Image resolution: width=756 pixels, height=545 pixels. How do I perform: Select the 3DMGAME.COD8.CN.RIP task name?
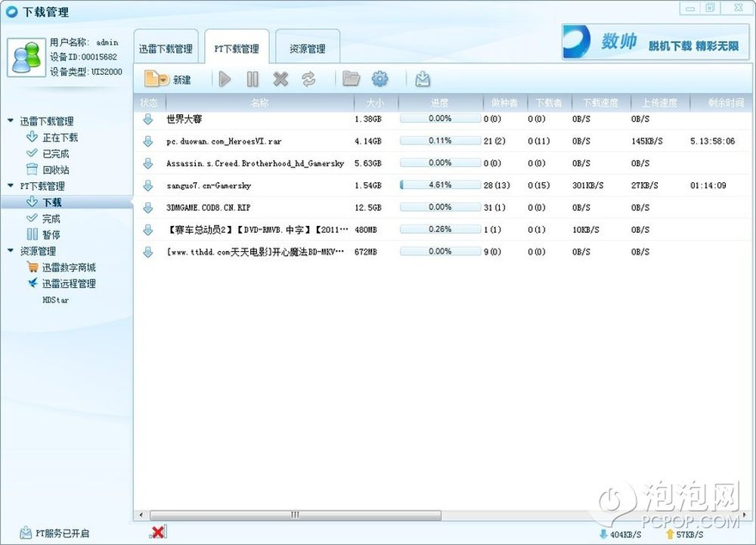209,208
